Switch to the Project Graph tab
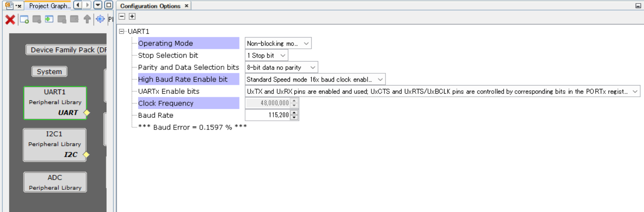 point(49,6)
